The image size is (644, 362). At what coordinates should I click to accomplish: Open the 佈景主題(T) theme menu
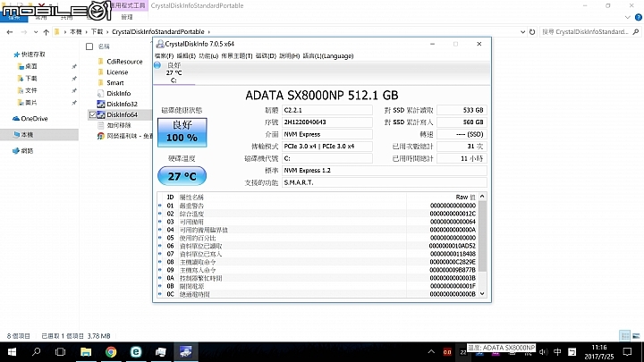(x=236, y=55)
